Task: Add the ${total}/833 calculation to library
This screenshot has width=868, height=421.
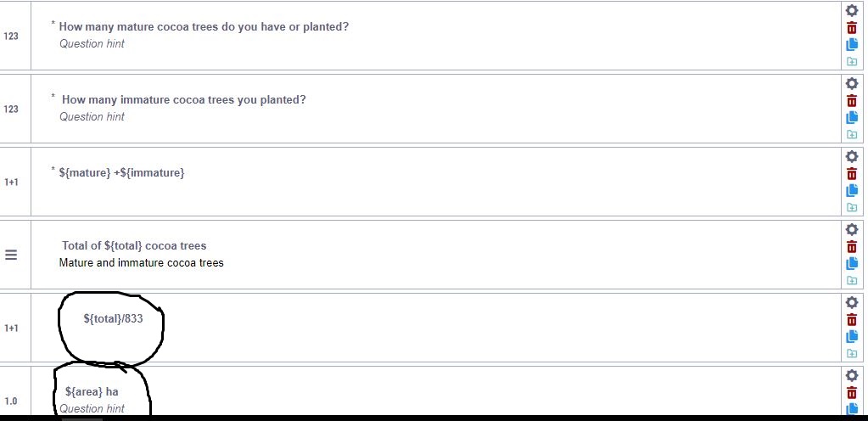Action: 852,354
